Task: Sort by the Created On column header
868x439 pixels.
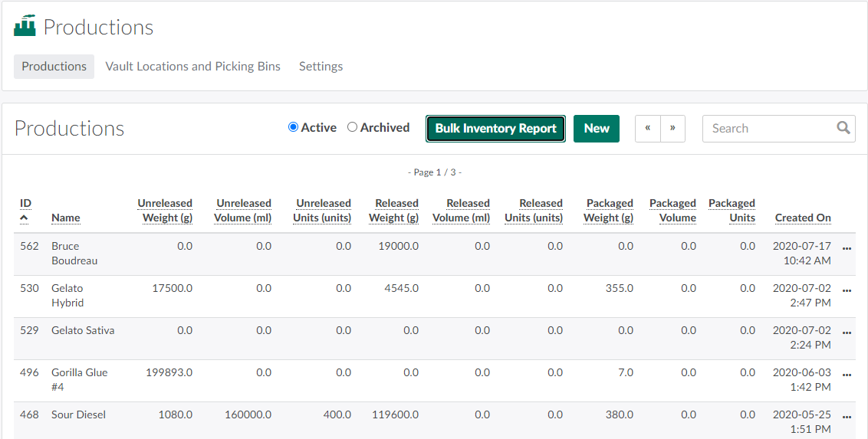Action: (x=802, y=218)
